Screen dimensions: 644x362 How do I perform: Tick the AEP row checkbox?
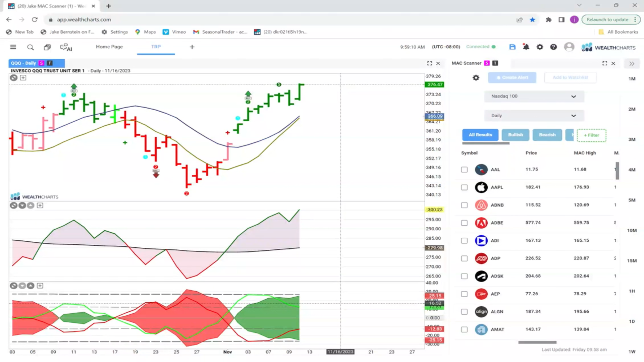pyautogui.click(x=464, y=294)
